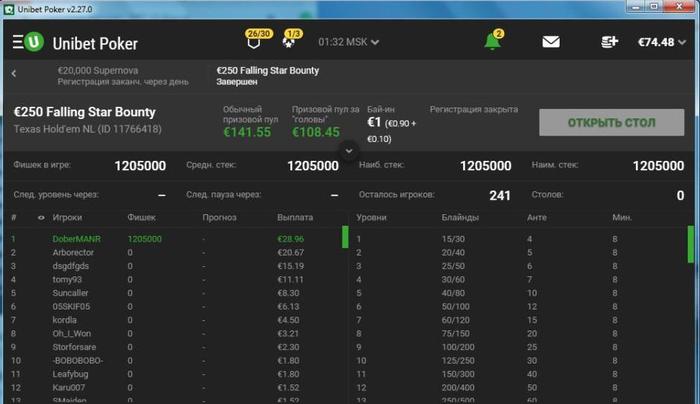Switch to the €20,000 Supernova tab

coord(123,76)
